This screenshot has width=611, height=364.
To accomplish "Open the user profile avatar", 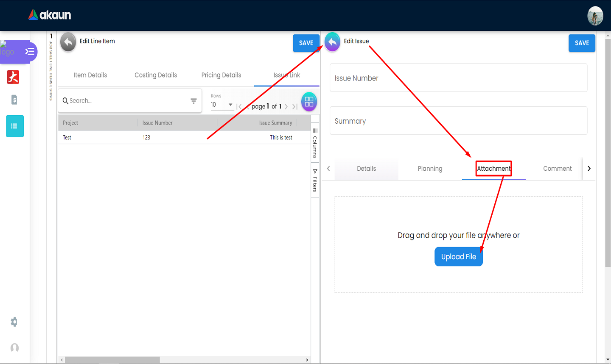I will (x=595, y=16).
